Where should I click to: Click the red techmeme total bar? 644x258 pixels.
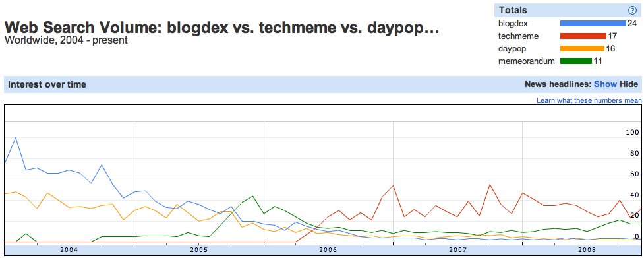[583, 36]
